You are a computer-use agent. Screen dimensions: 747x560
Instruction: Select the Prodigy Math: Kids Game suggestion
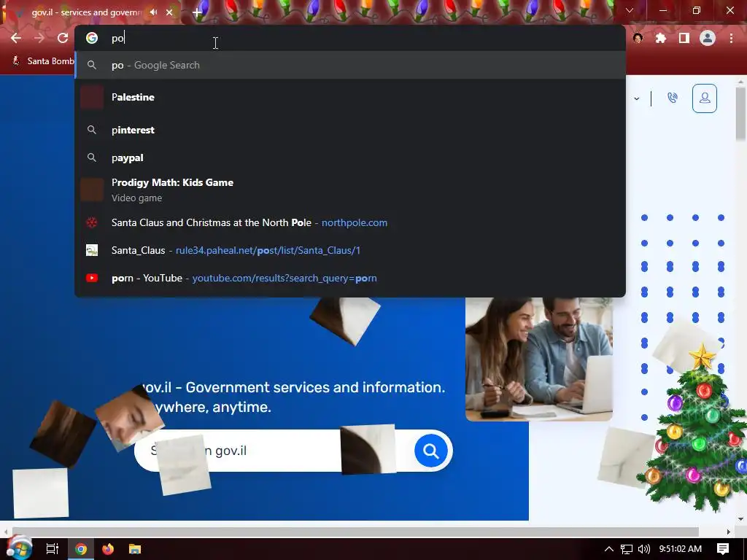point(350,190)
